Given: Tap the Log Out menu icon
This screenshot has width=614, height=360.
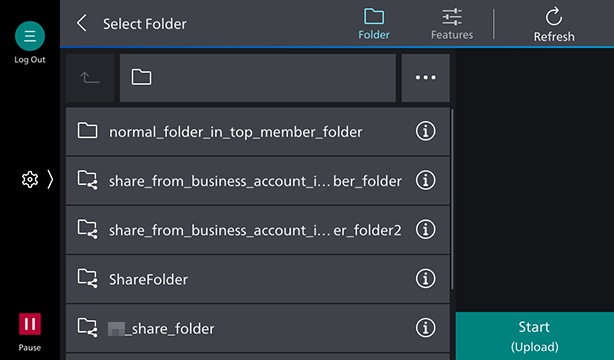Looking at the screenshot, I should [x=30, y=36].
